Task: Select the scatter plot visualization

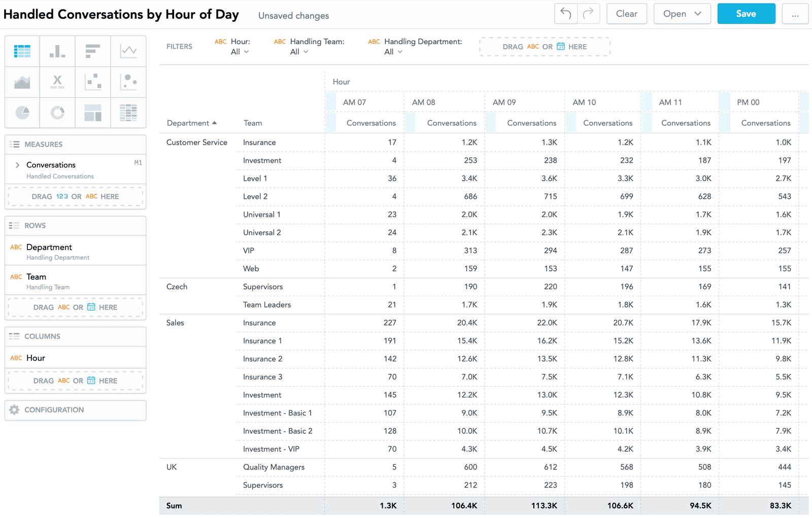Action: [x=93, y=82]
